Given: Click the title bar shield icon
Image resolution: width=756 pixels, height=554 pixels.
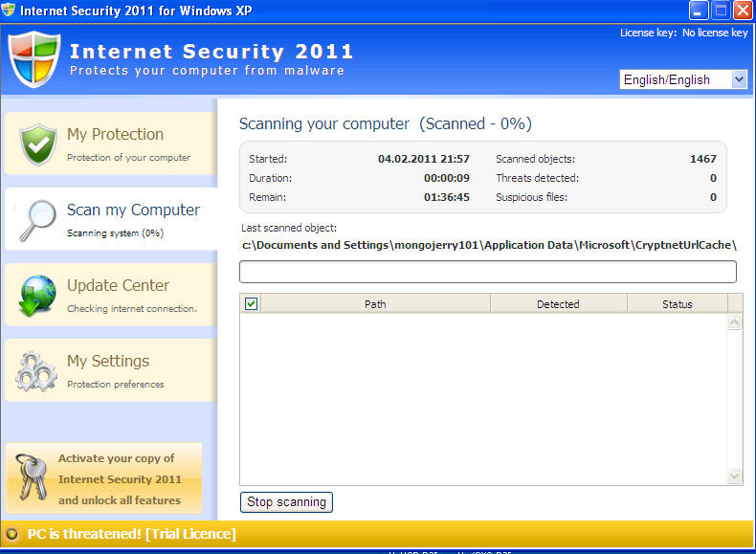Looking at the screenshot, I should [x=9, y=11].
